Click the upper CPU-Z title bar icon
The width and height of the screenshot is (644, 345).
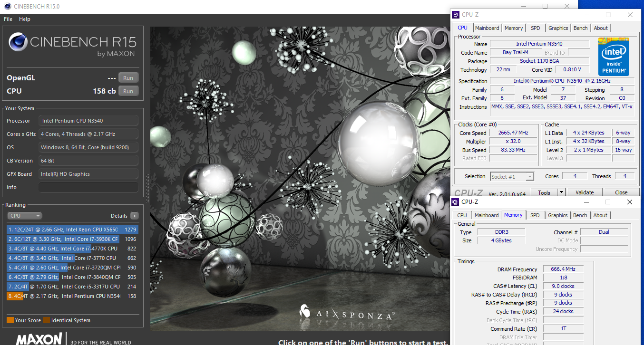(x=456, y=15)
